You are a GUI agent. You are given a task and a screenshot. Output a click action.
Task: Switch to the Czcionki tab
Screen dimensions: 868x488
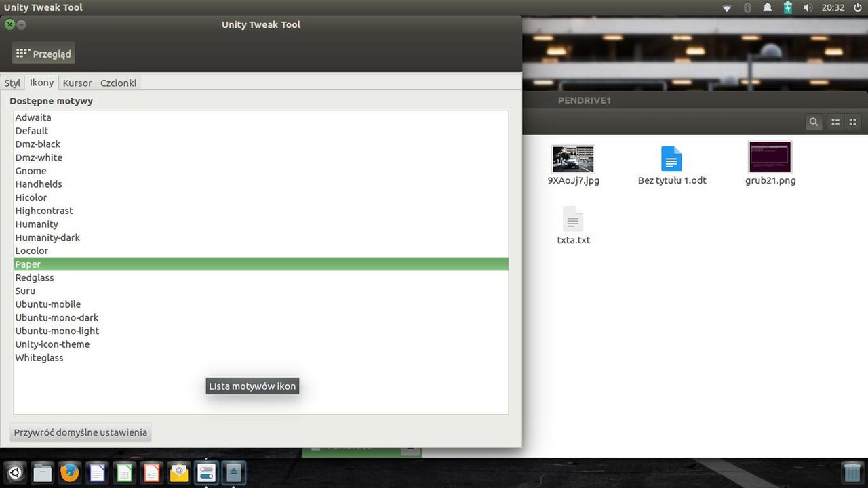pyautogui.click(x=119, y=83)
